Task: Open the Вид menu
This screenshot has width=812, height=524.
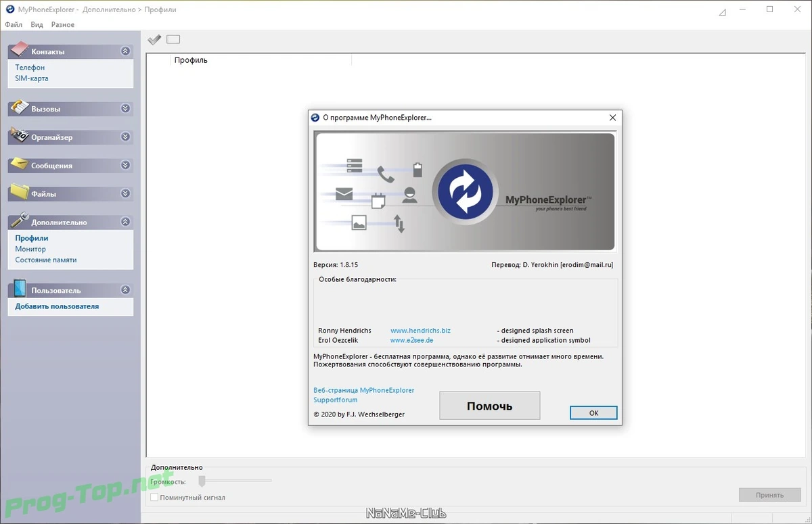Action: pyautogui.click(x=37, y=24)
